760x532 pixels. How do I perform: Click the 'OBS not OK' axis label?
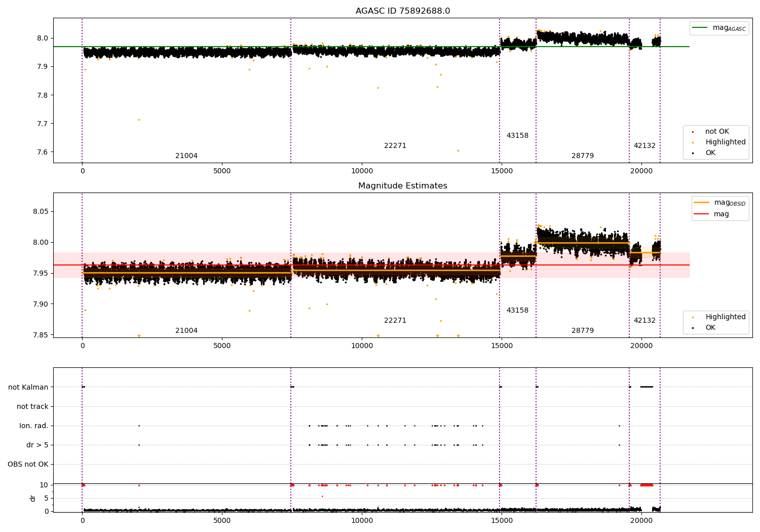pos(28,465)
